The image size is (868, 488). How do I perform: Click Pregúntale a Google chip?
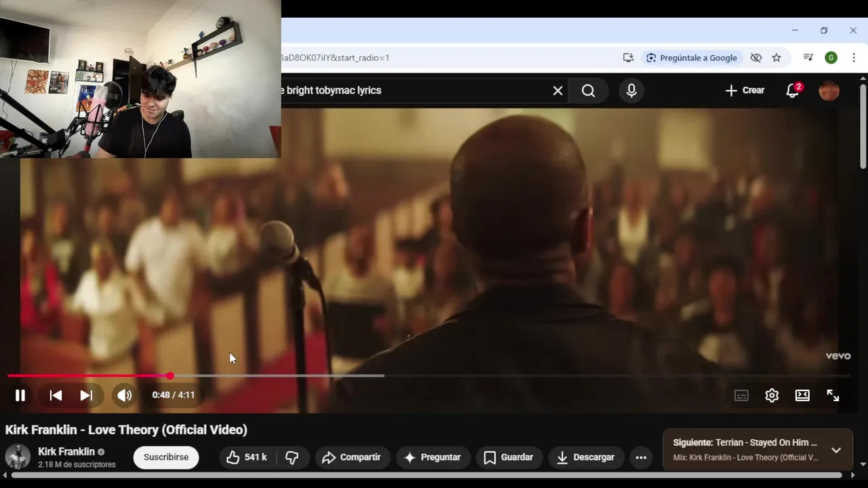[692, 58]
